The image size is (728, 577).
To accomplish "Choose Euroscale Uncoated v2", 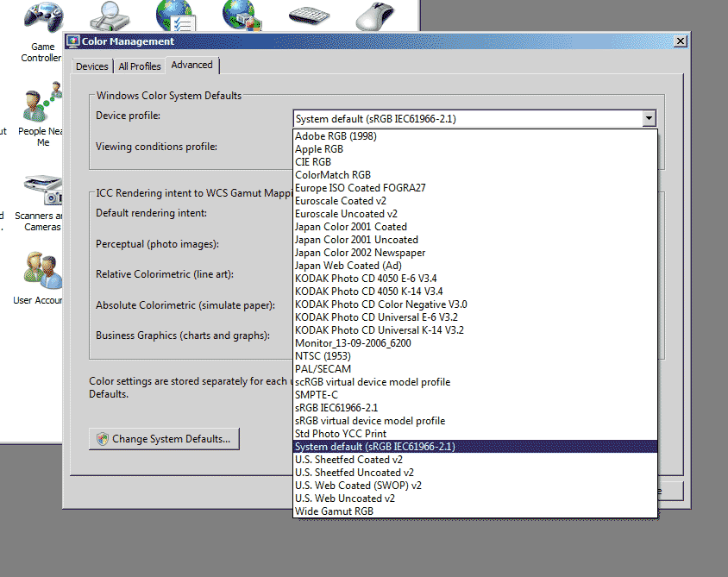I will pos(475,214).
